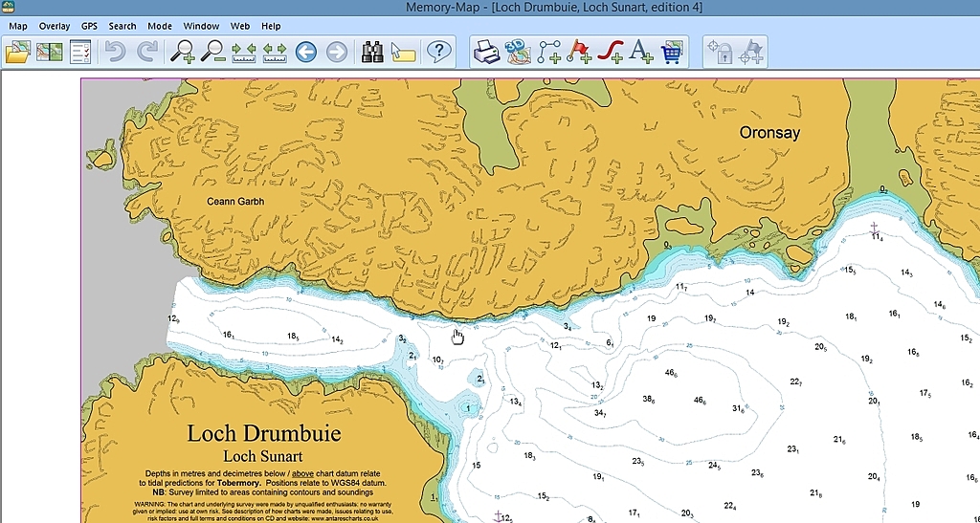Select the add mark flag tool
980x523 pixels.
tap(579, 52)
